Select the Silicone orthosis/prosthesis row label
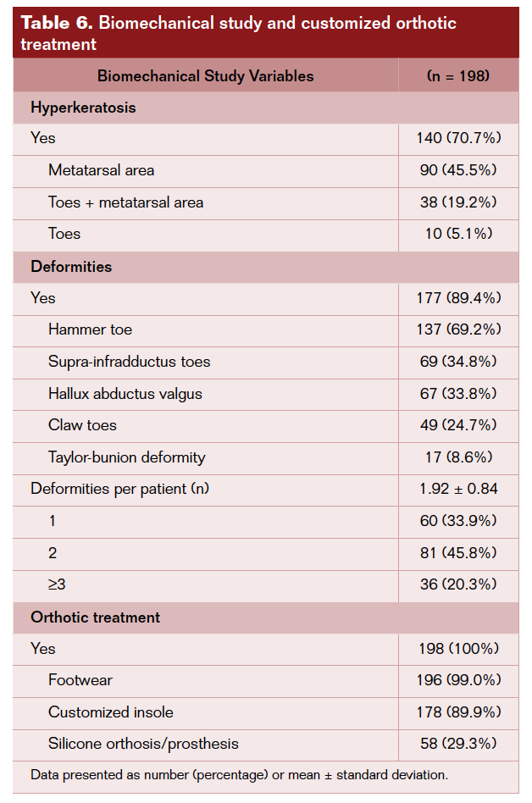This screenshot has width=532, height=803. pos(143,744)
